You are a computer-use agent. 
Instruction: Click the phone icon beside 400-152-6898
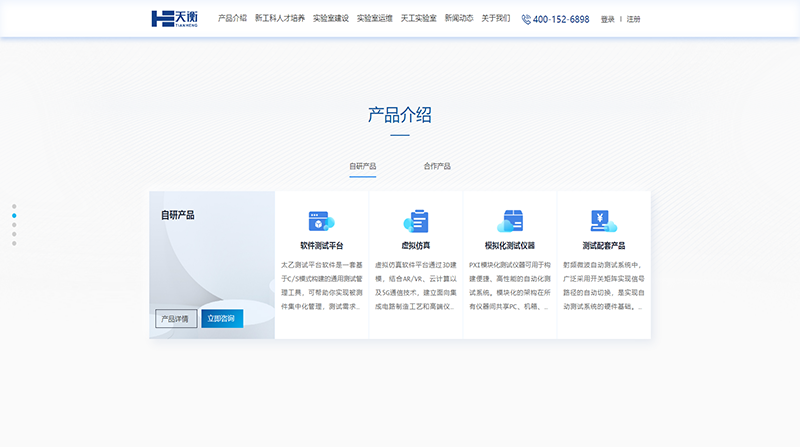(x=526, y=19)
